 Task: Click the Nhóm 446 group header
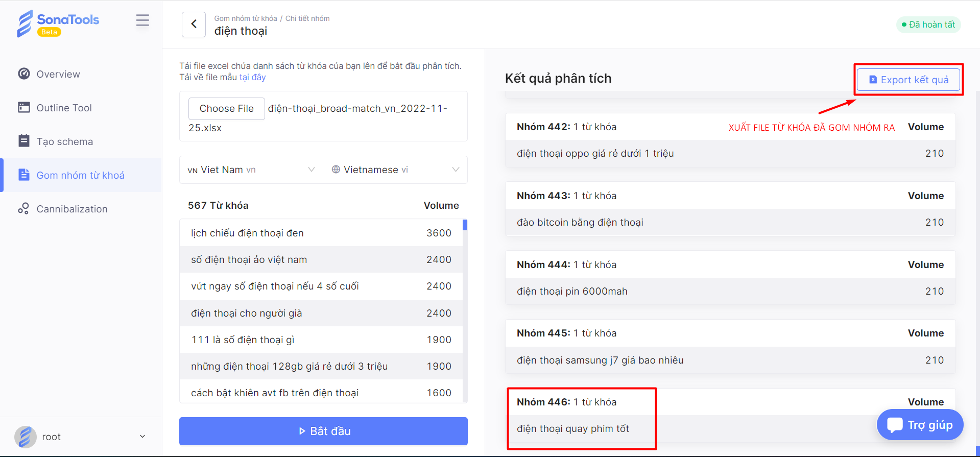coord(730,402)
